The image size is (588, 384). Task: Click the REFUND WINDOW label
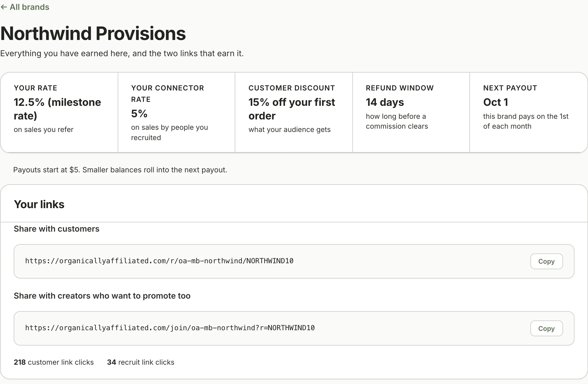click(x=400, y=88)
